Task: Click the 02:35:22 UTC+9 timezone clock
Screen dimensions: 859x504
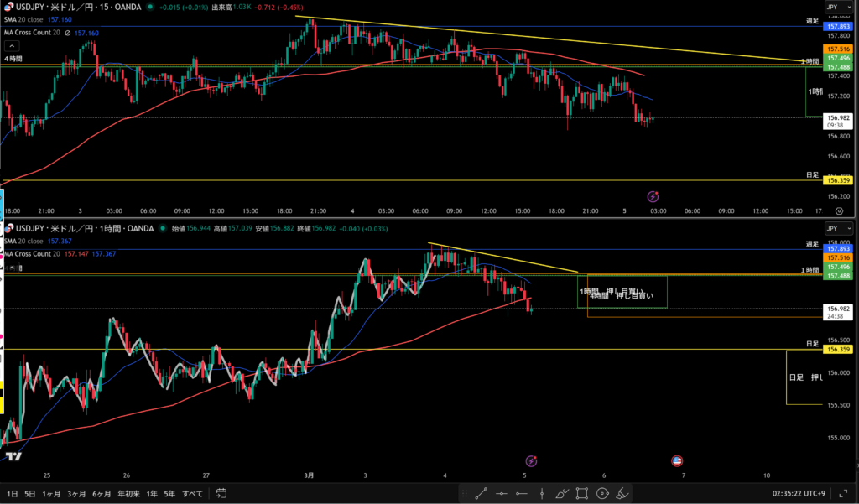Action: click(800, 493)
